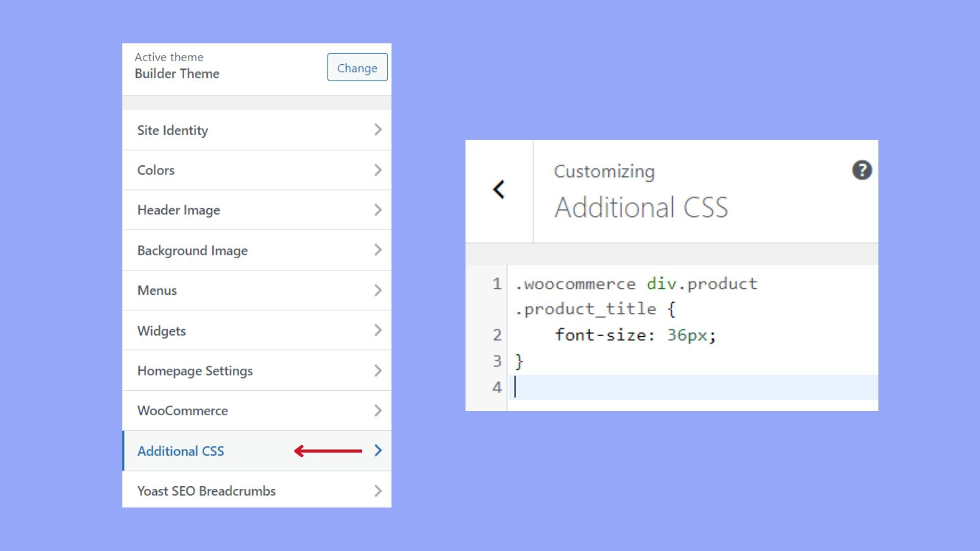Open the Widgets panel

point(161,331)
